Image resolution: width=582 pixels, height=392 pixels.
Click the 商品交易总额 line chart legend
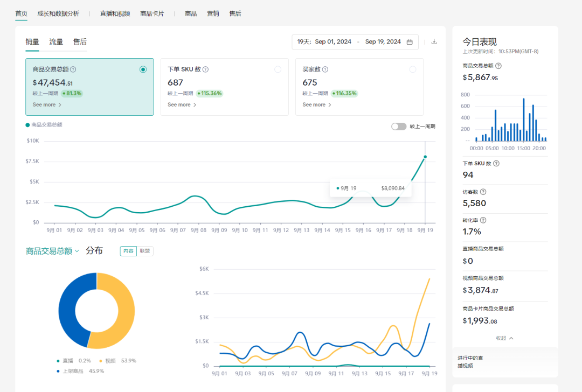44,125
